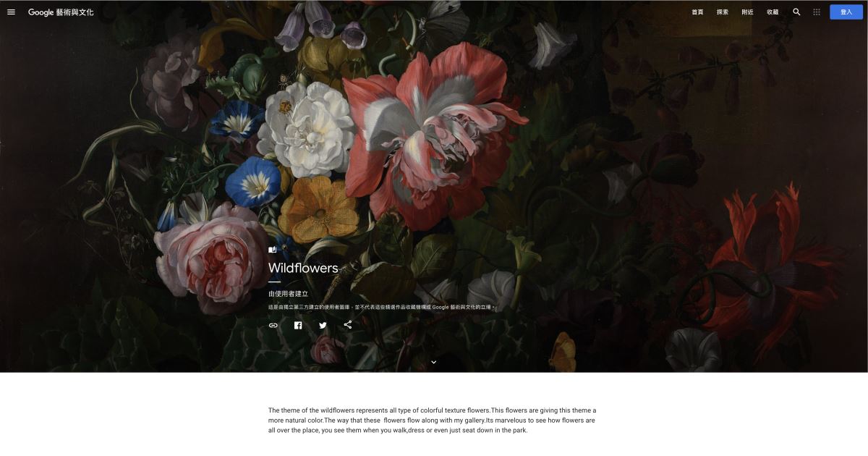The image size is (868, 456).
Task: Open the 探索 navigation item
Action: [x=723, y=12]
